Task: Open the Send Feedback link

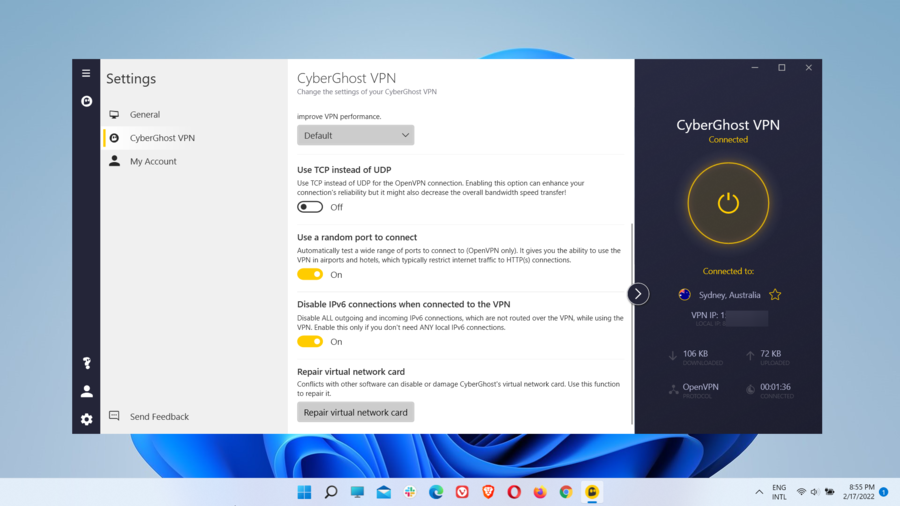Action: click(x=159, y=416)
